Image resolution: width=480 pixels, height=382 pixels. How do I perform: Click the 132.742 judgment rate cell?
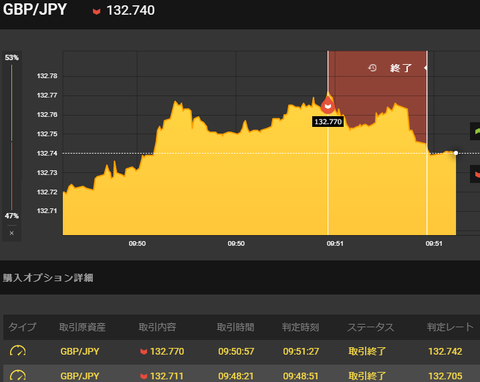tap(445, 351)
